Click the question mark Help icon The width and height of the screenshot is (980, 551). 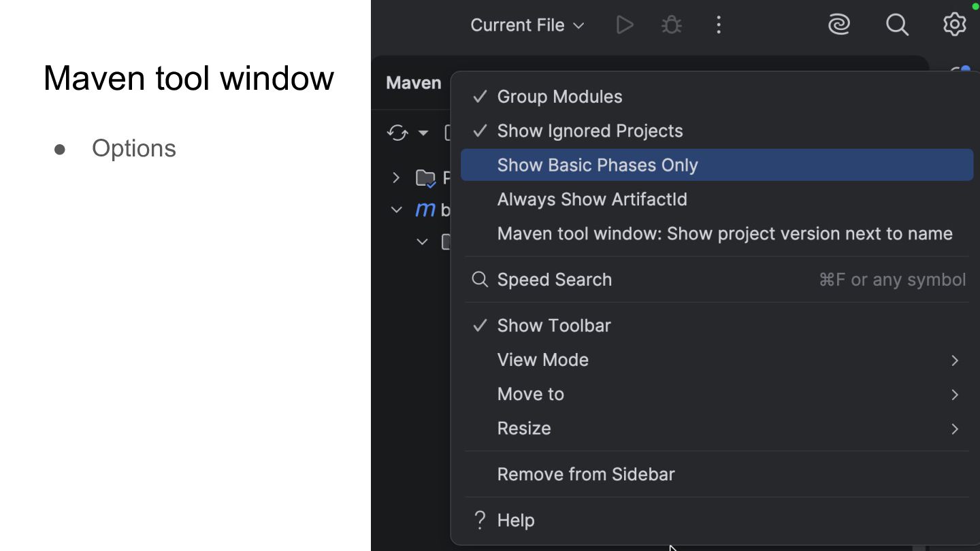pyautogui.click(x=480, y=520)
